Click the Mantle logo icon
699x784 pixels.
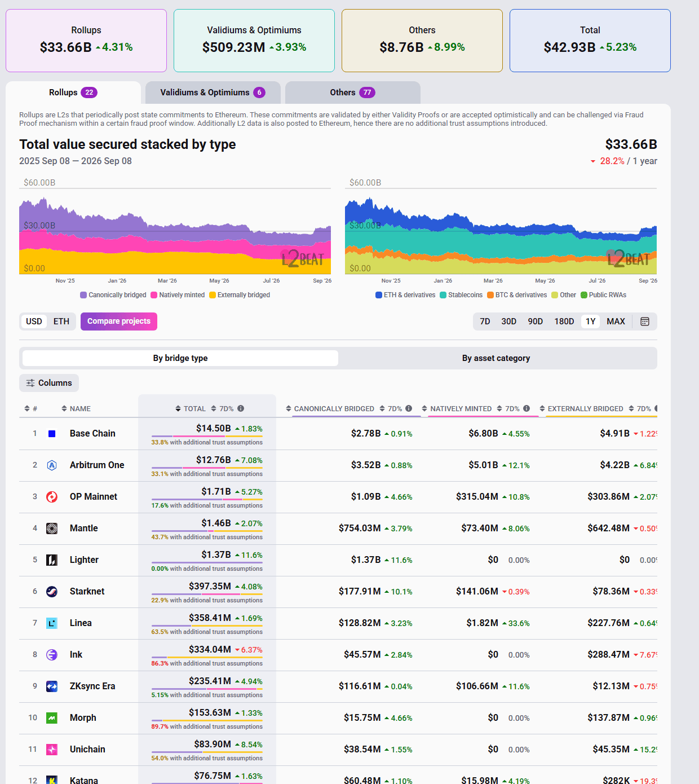pyautogui.click(x=52, y=528)
